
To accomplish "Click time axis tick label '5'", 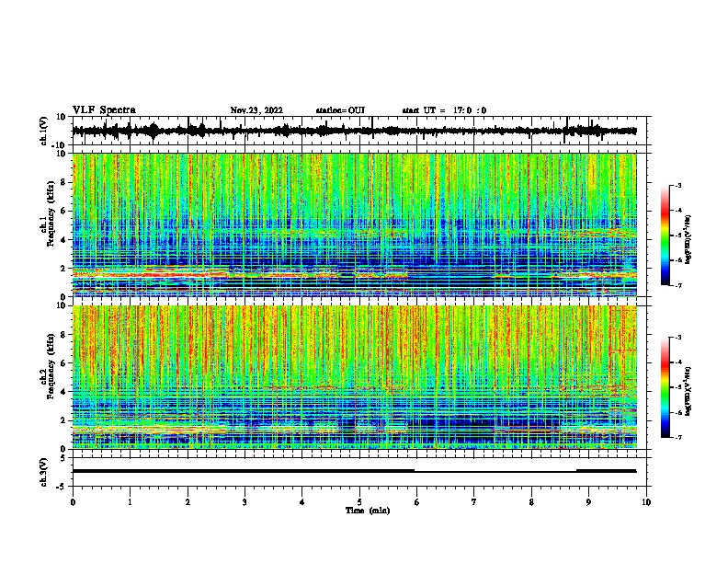I will (359, 502).
